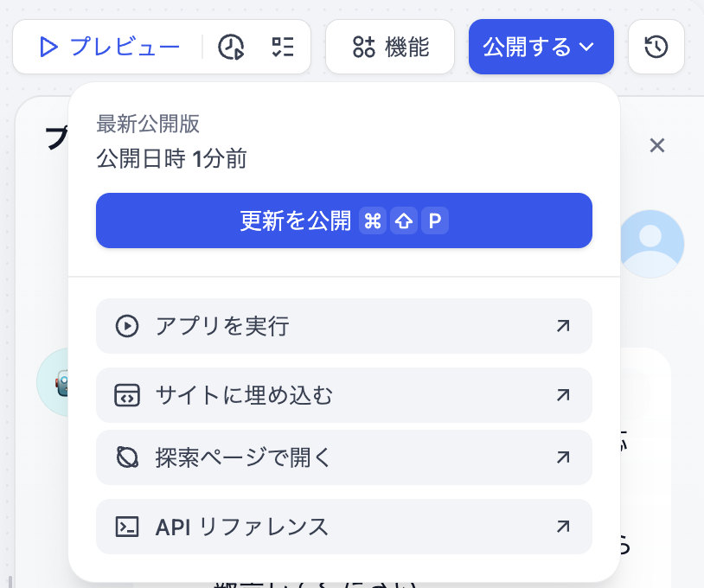Open API リファレンス entry

(x=343, y=527)
